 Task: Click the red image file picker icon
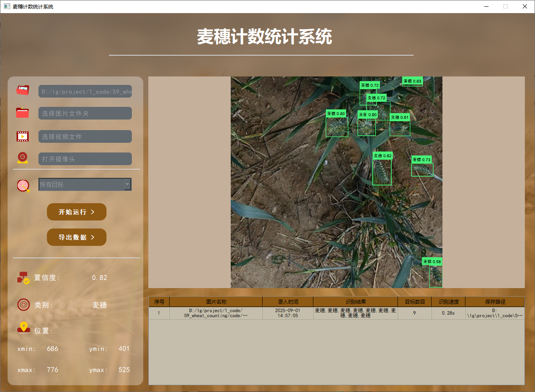23,90
